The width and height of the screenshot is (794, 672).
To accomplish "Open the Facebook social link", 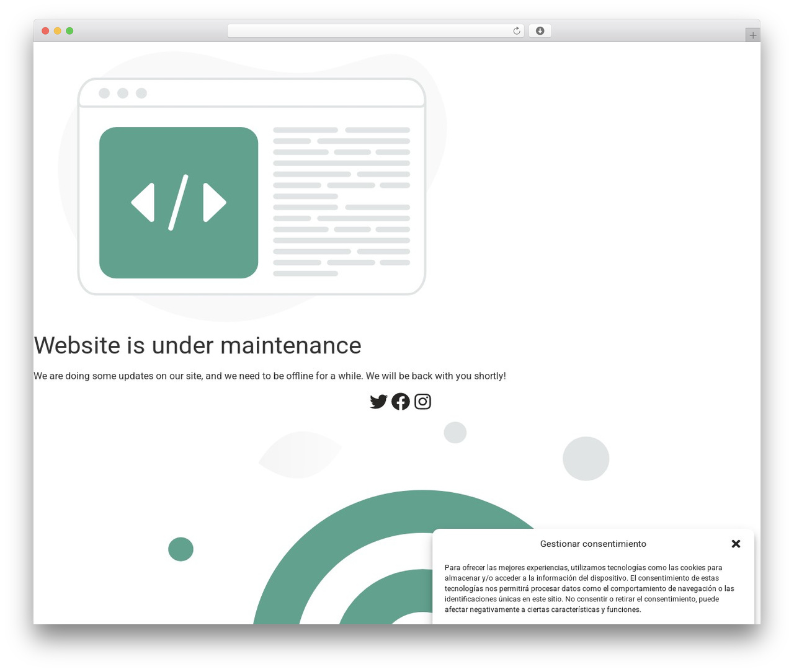I will pyautogui.click(x=401, y=402).
